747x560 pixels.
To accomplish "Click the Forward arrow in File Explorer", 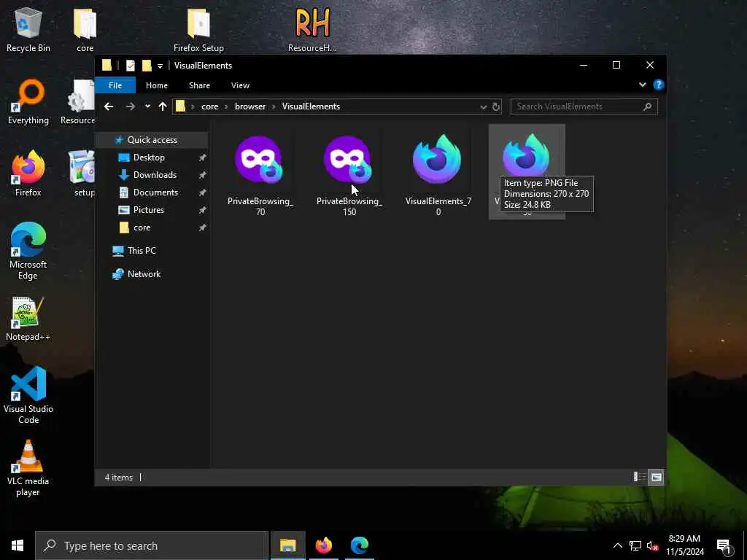I will tap(130, 106).
